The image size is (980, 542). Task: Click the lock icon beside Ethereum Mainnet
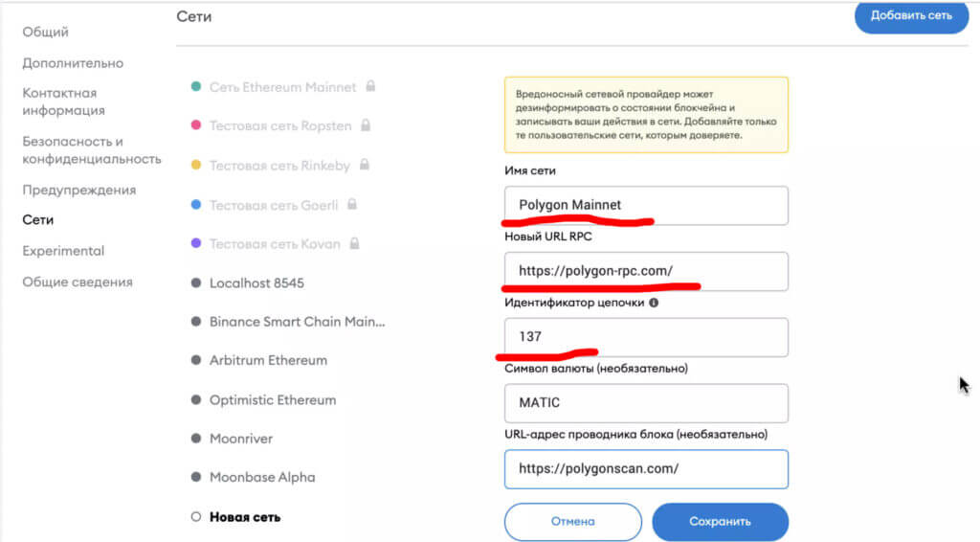point(370,86)
